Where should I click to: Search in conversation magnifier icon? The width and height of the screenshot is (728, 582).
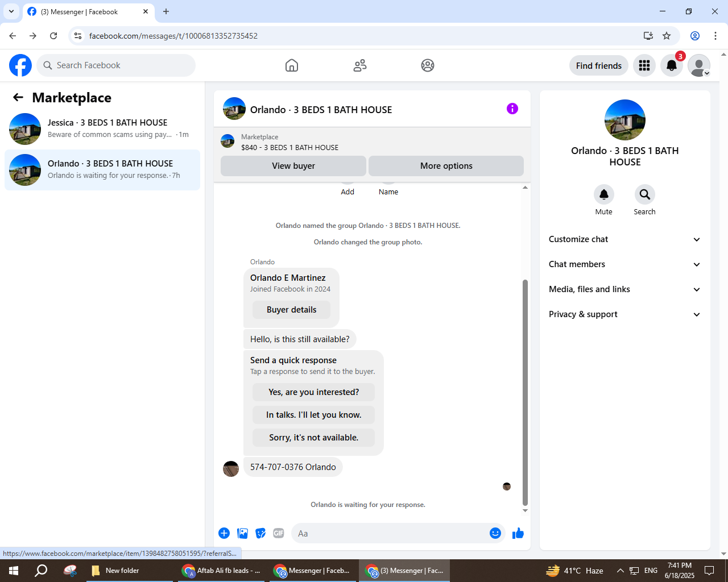645,194
